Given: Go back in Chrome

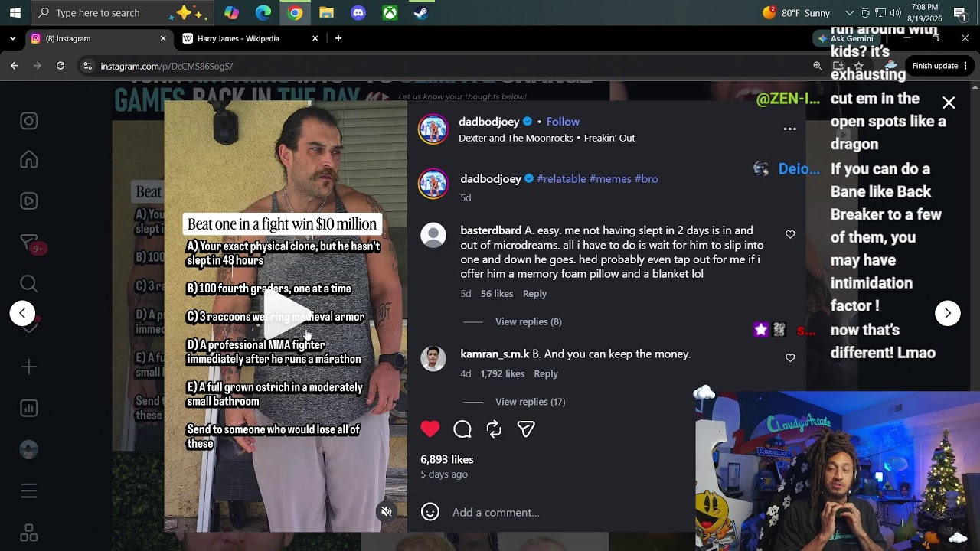Looking at the screenshot, I should click(15, 66).
